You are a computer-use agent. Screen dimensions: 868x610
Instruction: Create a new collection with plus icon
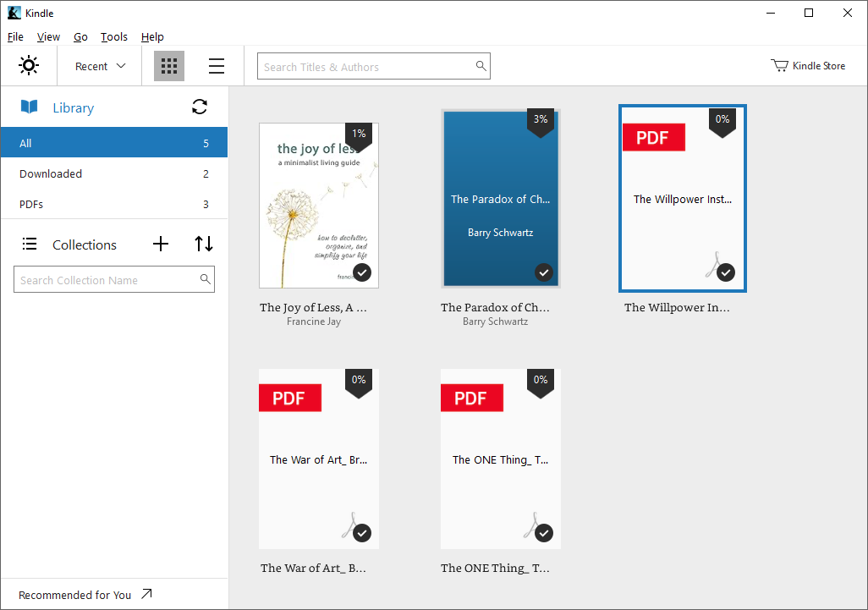tap(160, 244)
